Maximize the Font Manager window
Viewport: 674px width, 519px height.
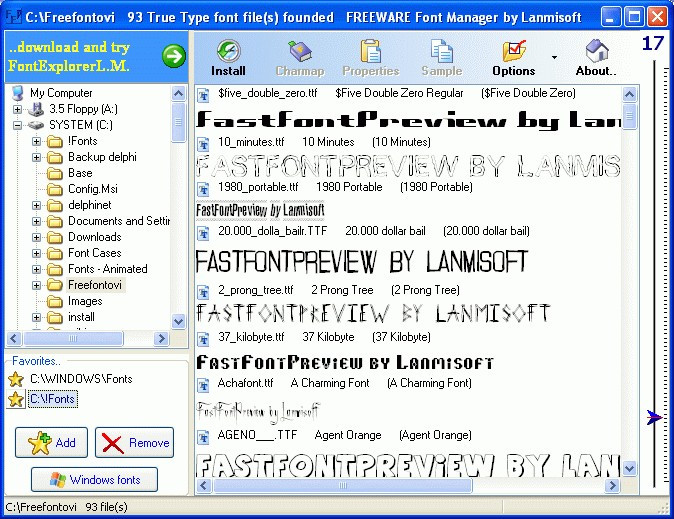pos(634,17)
